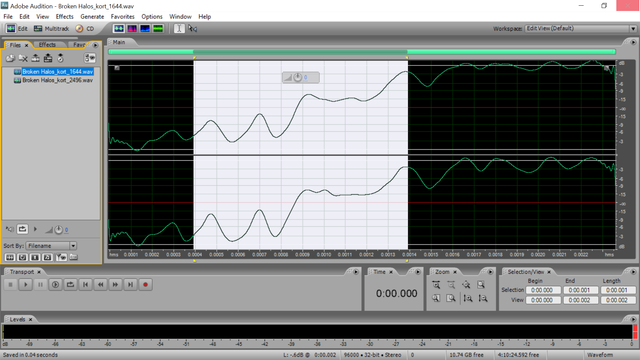Click the Record transport button
The width and height of the screenshot is (640, 360).
point(145,284)
